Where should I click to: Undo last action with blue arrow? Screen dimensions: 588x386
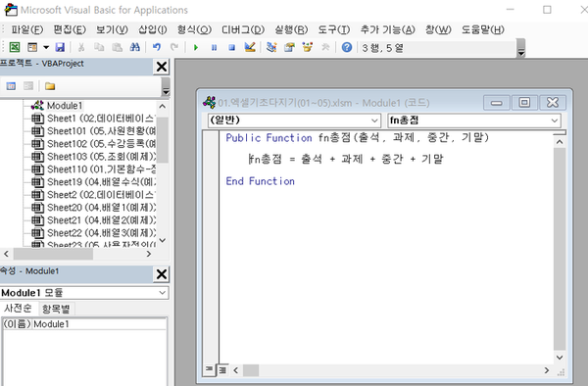[x=157, y=47]
